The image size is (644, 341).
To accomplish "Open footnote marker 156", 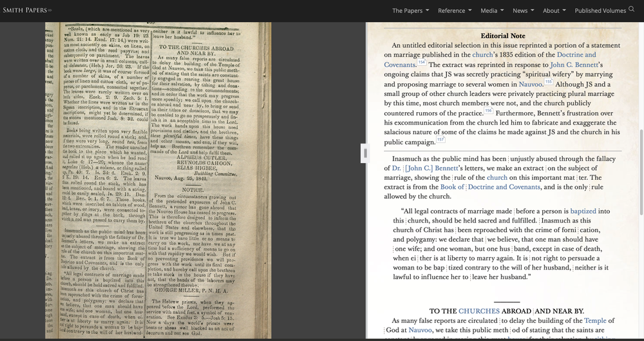I will 488,110.
